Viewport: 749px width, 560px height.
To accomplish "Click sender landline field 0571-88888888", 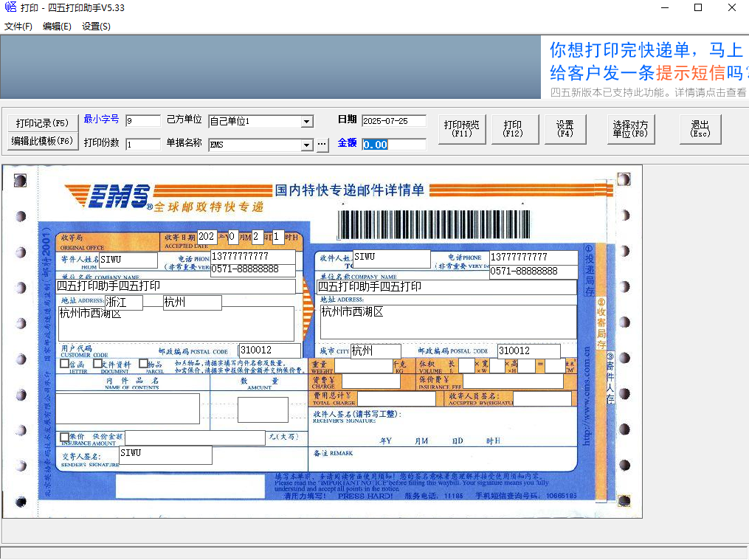I will tap(252, 269).
